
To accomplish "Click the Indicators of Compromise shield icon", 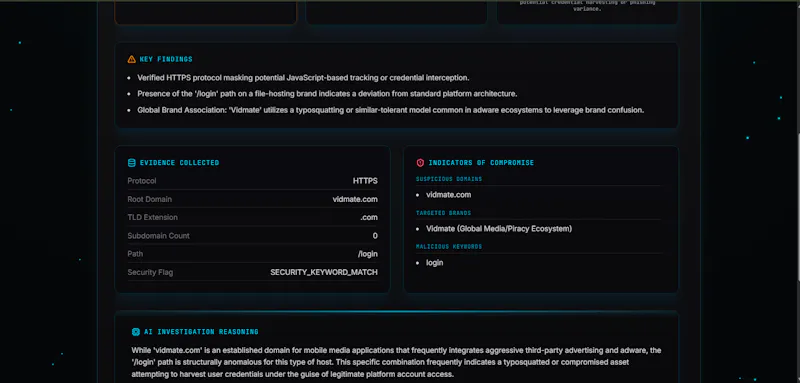I will 420,163.
